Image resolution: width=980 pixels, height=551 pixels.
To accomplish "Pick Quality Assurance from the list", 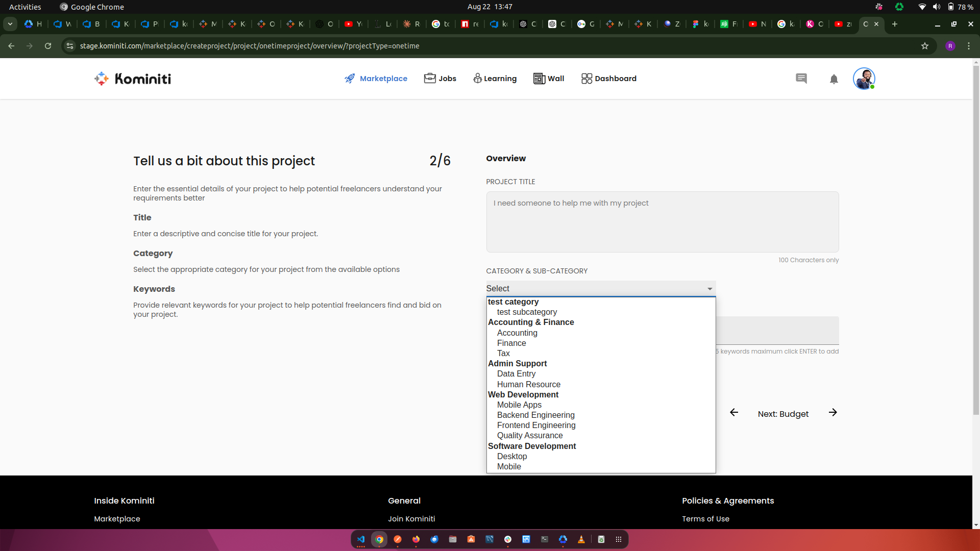I will (x=530, y=435).
